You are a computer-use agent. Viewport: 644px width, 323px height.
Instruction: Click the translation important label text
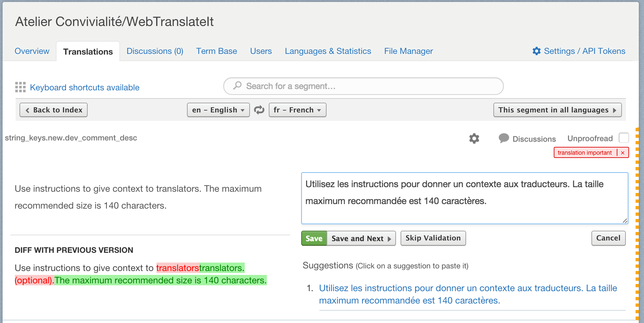(585, 153)
